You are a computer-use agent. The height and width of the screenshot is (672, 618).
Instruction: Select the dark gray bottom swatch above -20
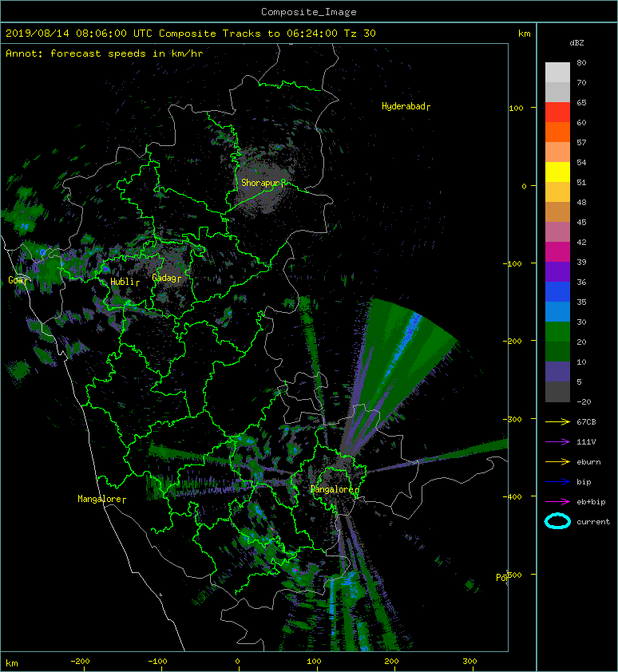click(557, 392)
